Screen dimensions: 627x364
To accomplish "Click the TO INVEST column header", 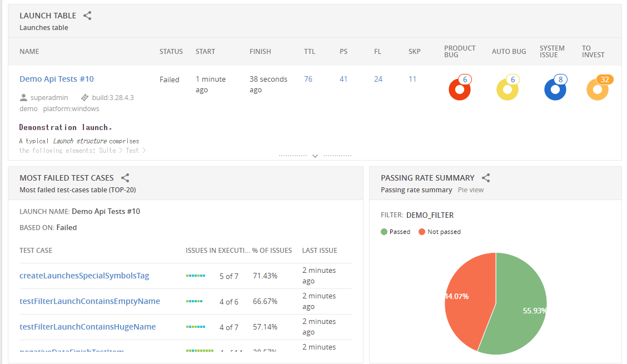I will [593, 51].
